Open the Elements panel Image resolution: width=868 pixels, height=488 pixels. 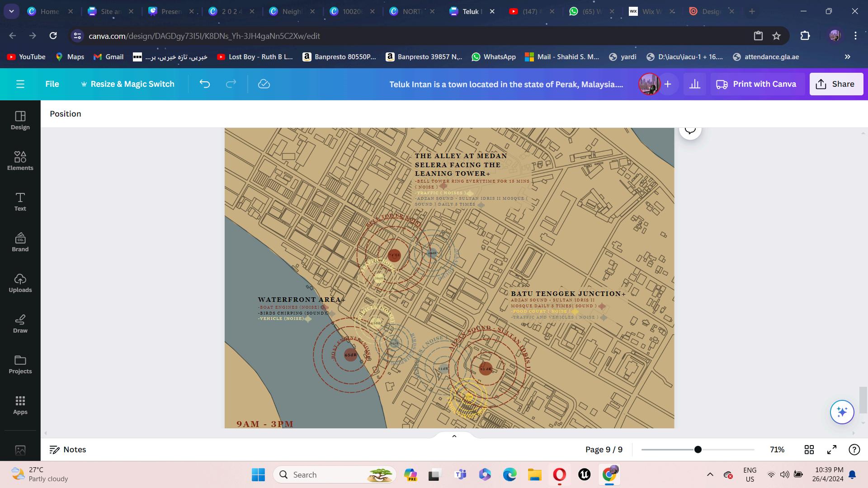pyautogui.click(x=20, y=161)
